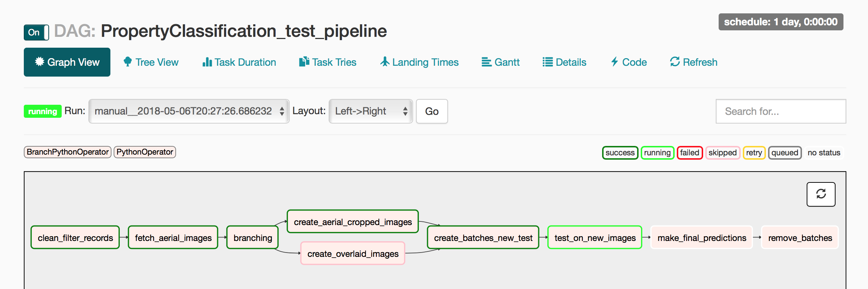
Task: Click the Search for input field
Action: [781, 111]
